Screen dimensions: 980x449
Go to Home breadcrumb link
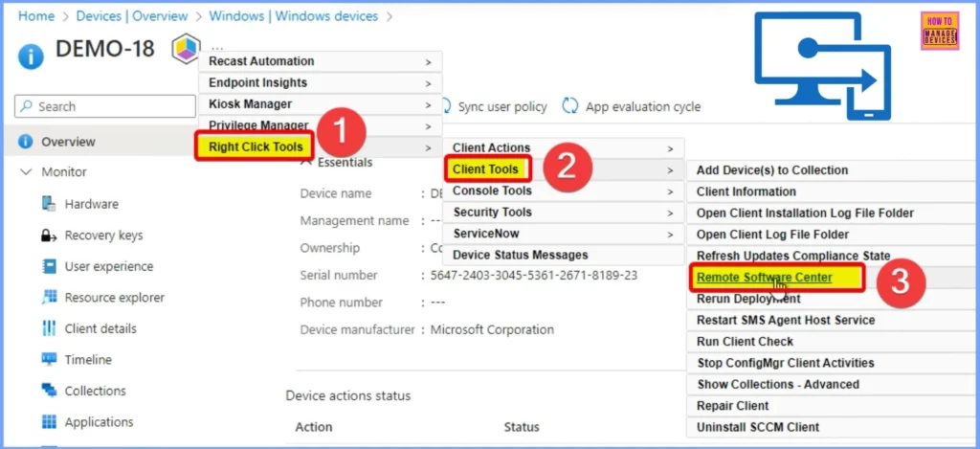35,16
